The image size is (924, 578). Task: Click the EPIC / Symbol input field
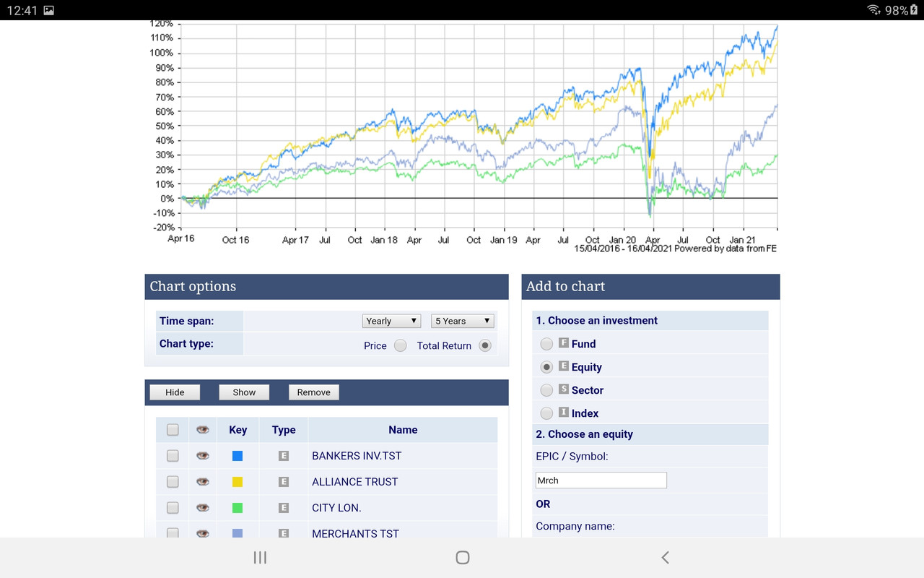click(x=601, y=480)
